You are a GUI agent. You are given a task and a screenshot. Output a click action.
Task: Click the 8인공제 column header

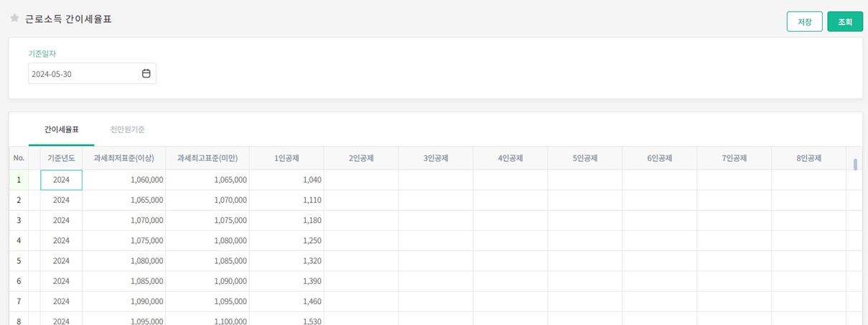808,158
